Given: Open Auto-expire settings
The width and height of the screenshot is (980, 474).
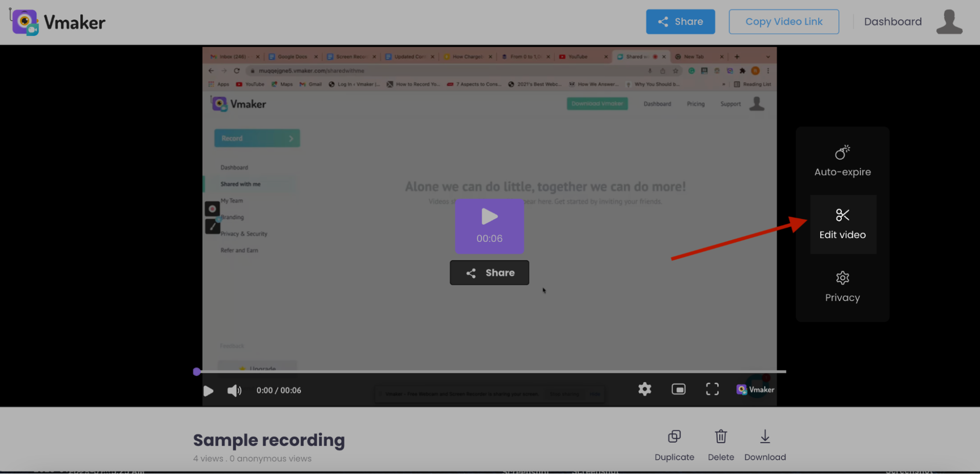Looking at the screenshot, I should (x=842, y=161).
